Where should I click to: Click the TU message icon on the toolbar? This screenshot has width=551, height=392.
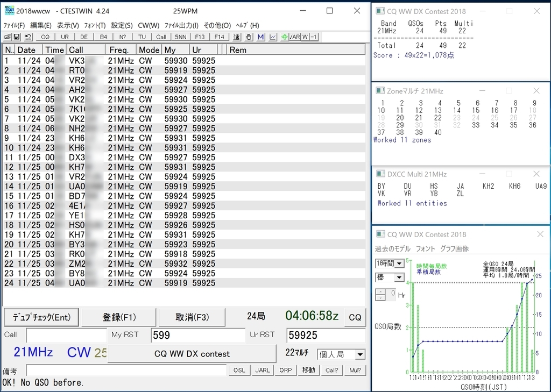click(142, 37)
